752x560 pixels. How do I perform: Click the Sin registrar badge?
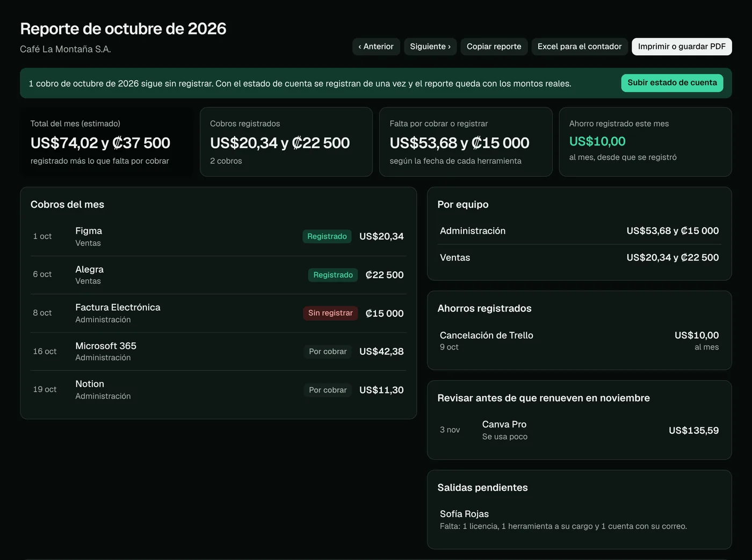point(330,313)
